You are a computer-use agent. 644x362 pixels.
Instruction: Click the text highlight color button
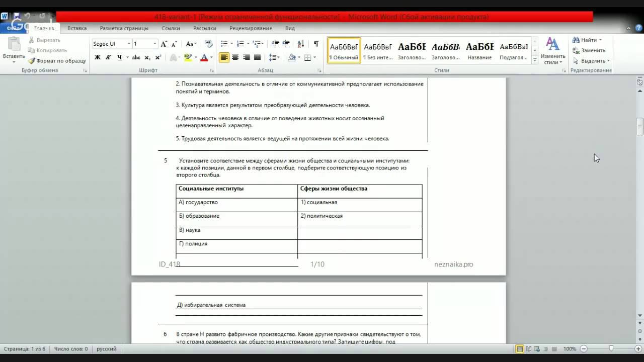188,57
